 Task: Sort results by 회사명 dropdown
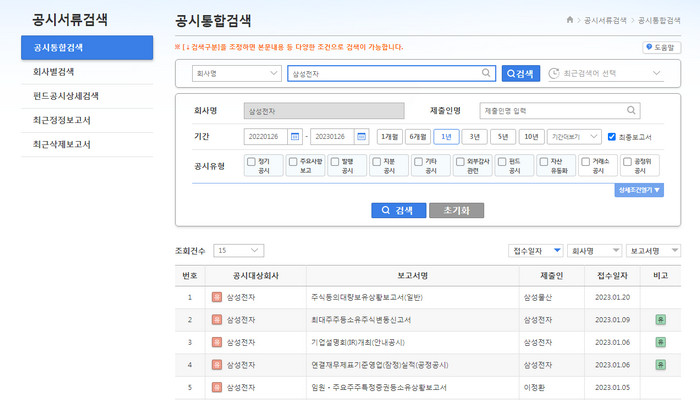594,251
